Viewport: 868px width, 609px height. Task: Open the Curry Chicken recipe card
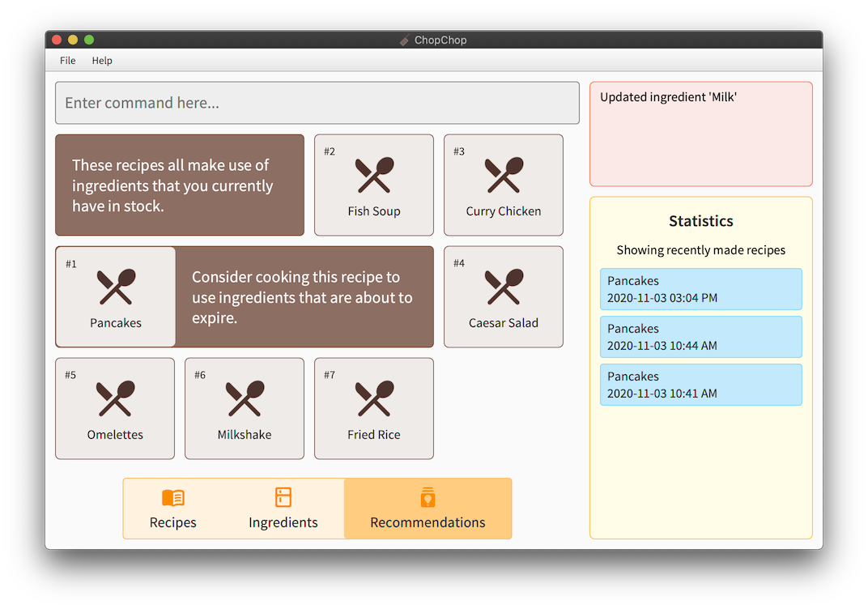point(504,185)
